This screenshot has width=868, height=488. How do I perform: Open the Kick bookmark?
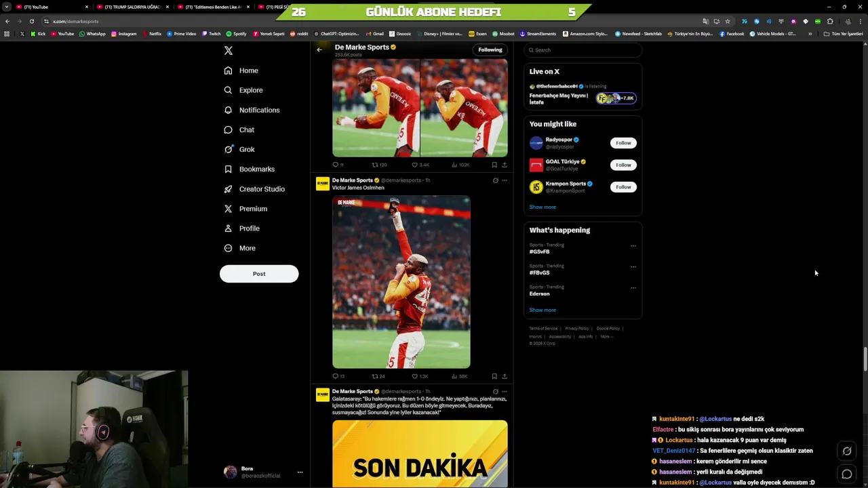[38, 33]
